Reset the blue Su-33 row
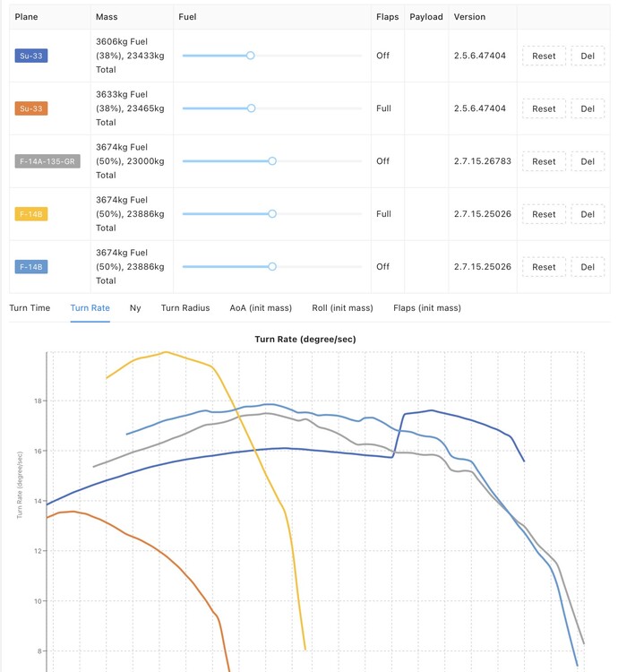The height and width of the screenshot is (672, 618). coord(544,56)
